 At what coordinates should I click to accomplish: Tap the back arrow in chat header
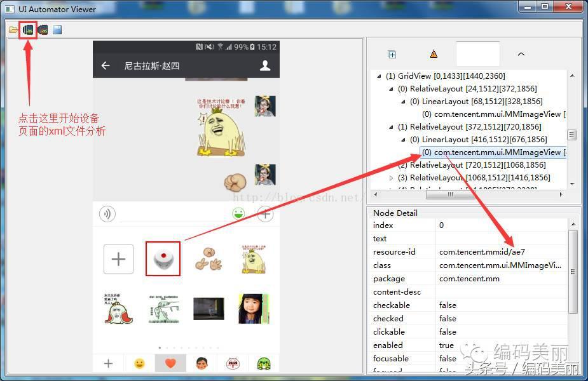point(106,65)
